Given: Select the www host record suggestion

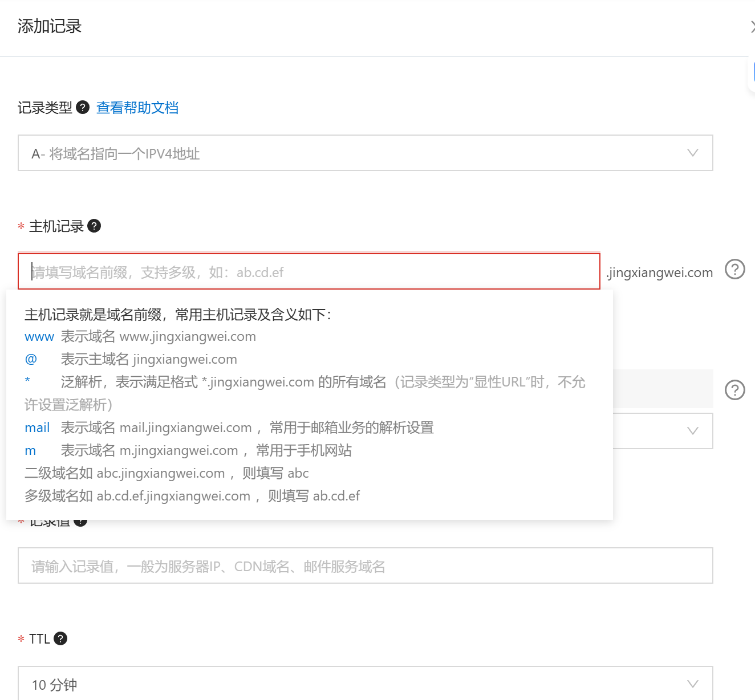Looking at the screenshot, I should click(x=39, y=337).
